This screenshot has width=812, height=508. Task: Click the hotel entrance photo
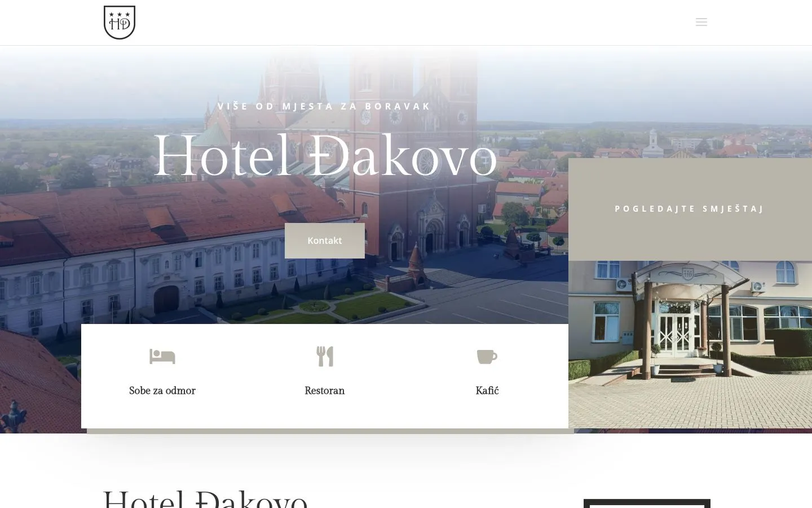(x=690, y=344)
